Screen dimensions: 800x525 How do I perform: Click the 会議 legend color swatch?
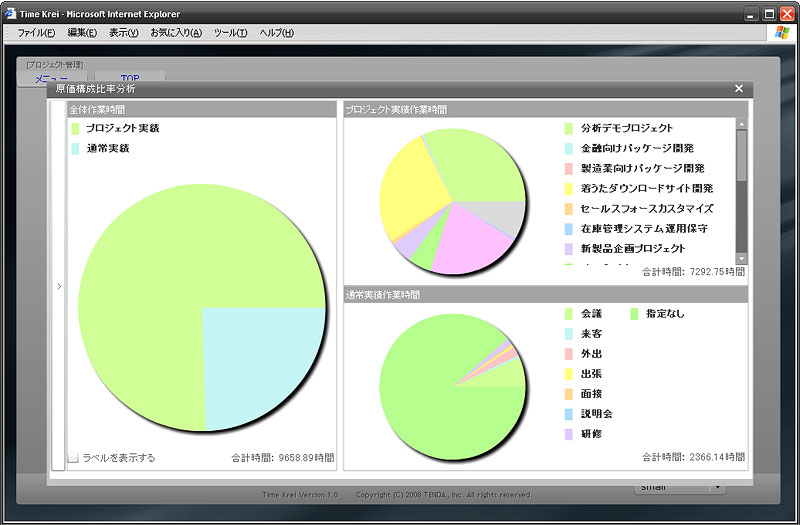pyautogui.click(x=569, y=314)
